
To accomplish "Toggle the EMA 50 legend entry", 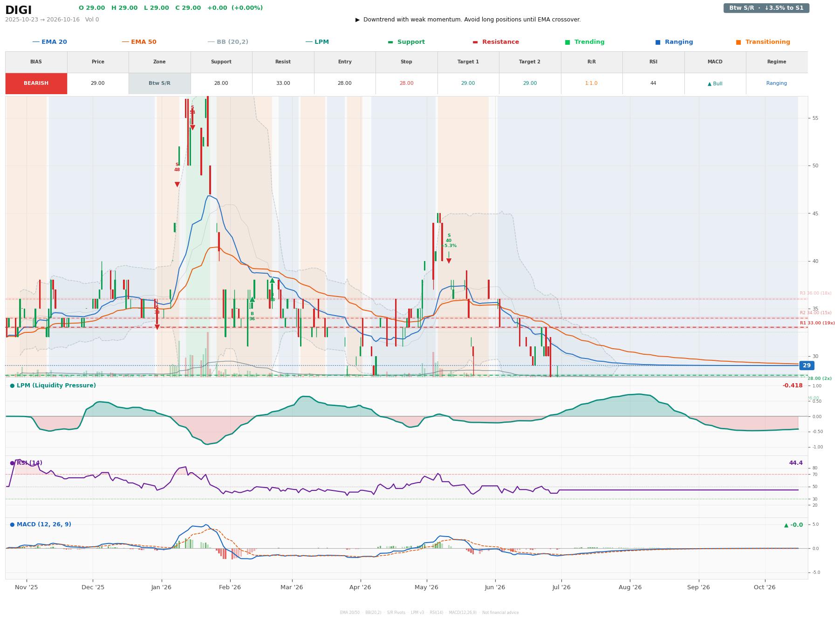I will point(139,42).
